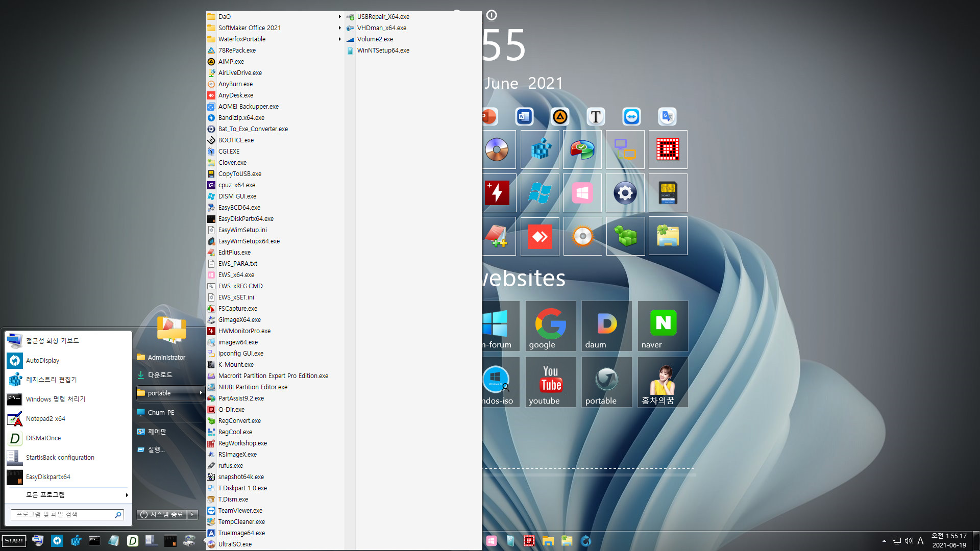
Task: Expand the DaO folder submenu
Action: 274,17
